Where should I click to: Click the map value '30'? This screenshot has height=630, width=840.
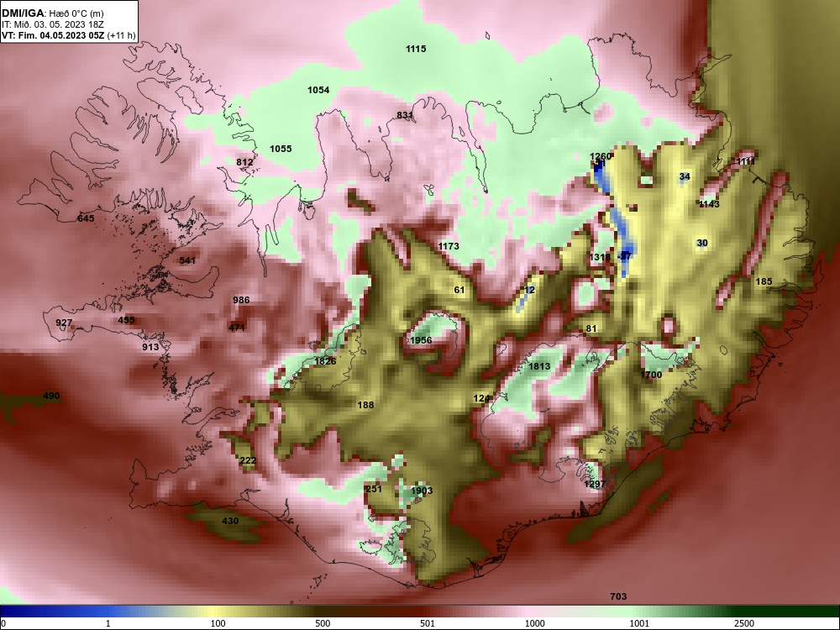pyautogui.click(x=702, y=244)
